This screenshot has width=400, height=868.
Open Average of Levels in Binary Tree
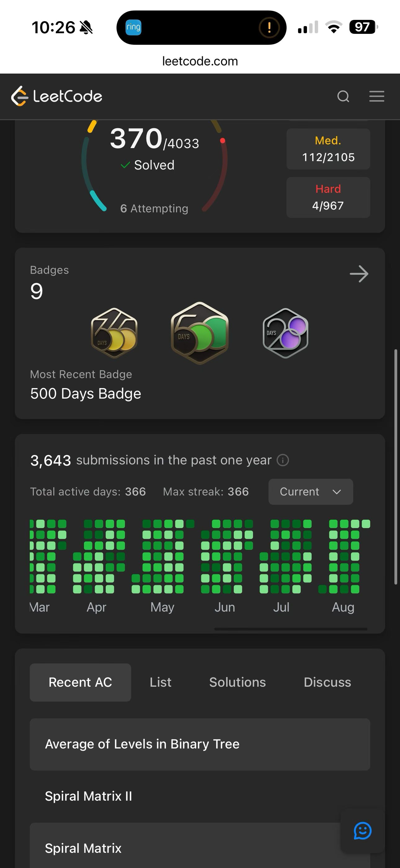coord(200,744)
